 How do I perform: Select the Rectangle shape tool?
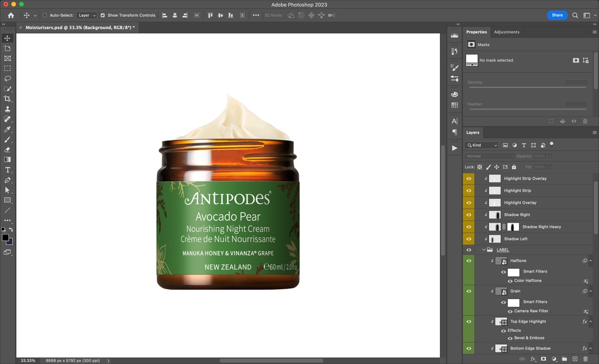coord(7,200)
